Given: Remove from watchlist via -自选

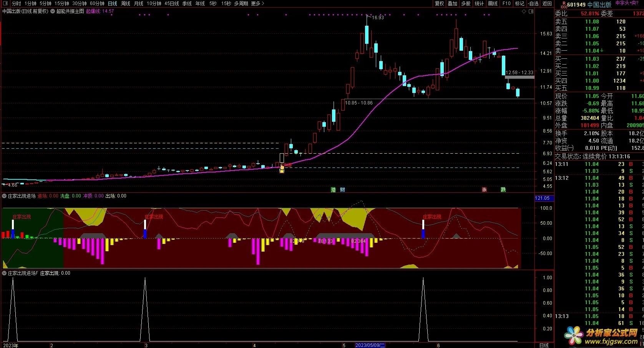Looking at the screenshot, I should 533,3.
